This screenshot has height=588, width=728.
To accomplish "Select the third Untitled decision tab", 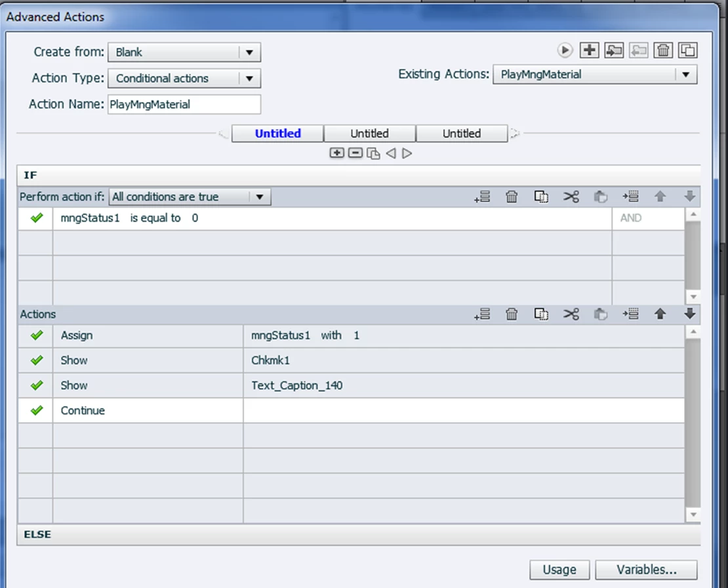I will (x=462, y=133).
